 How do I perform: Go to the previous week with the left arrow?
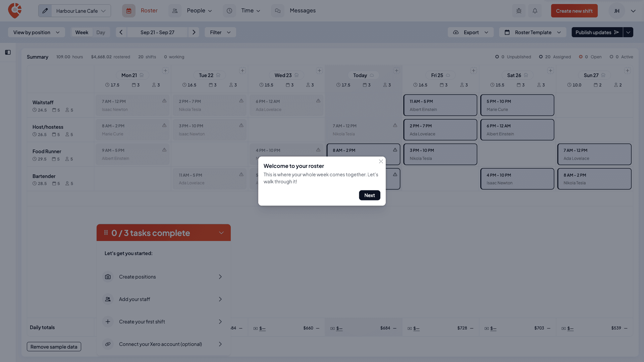(121, 32)
